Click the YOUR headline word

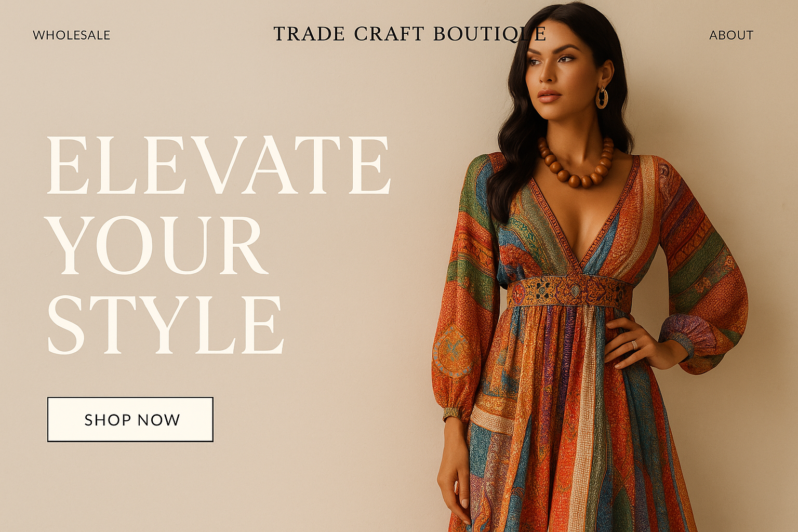[x=157, y=245]
